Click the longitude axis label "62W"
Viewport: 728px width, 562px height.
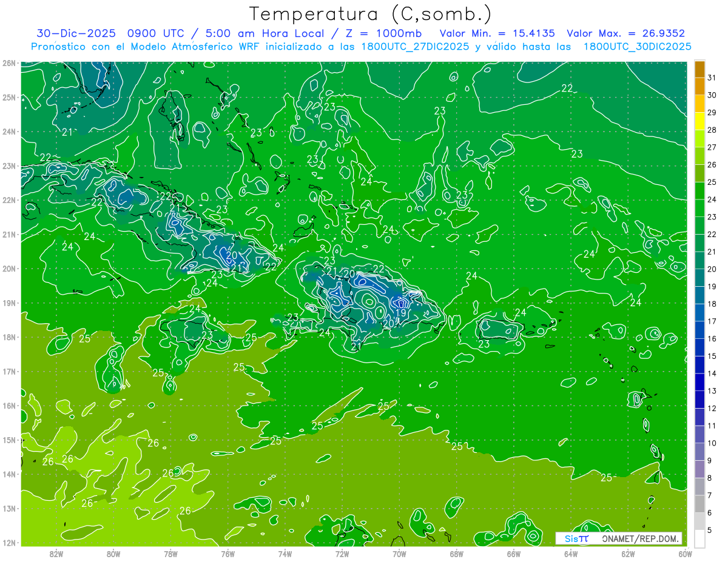(x=629, y=554)
